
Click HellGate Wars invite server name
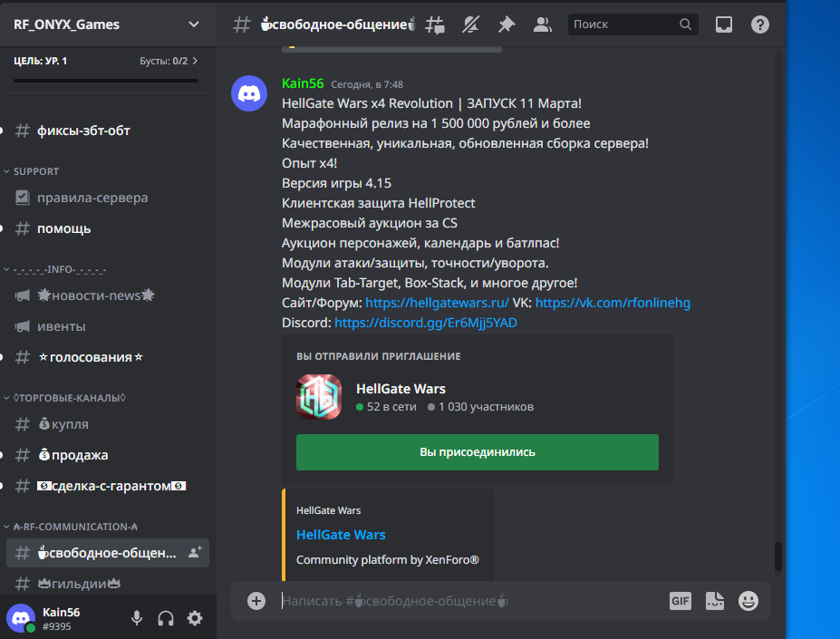[401, 389]
